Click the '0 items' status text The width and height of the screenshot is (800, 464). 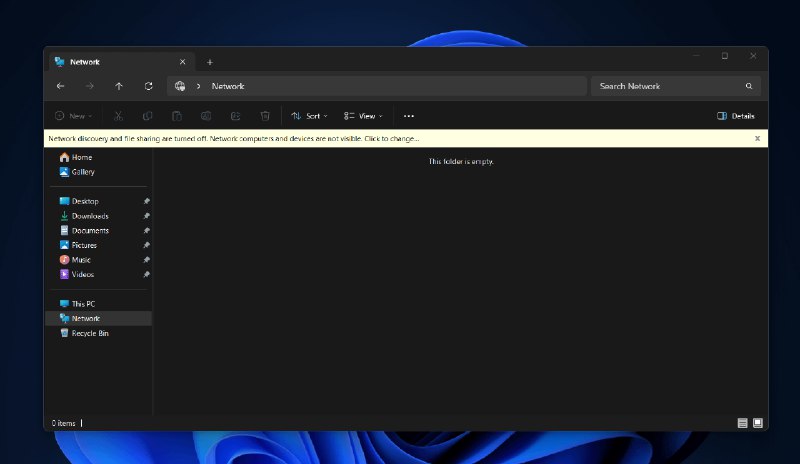pyautogui.click(x=63, y=423)
